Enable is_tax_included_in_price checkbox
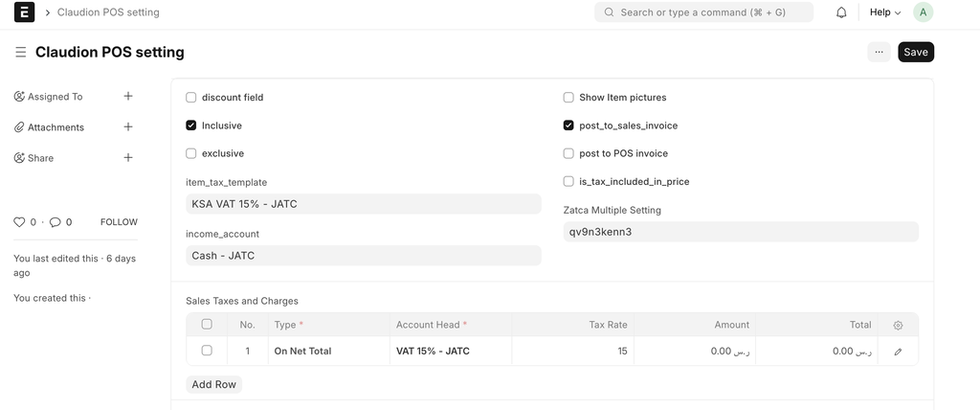Image resolution: width=980 pixels, height=410 pixels. click(568, 181)
